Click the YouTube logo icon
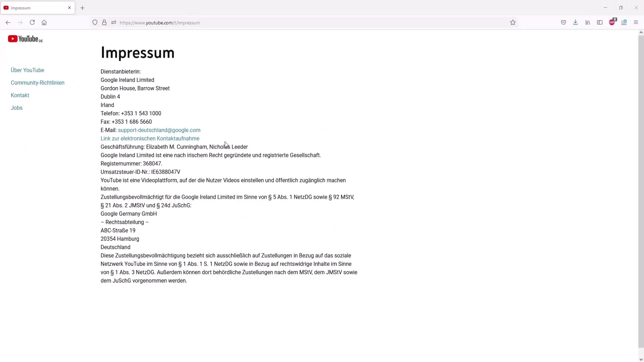 coord(11,39)
